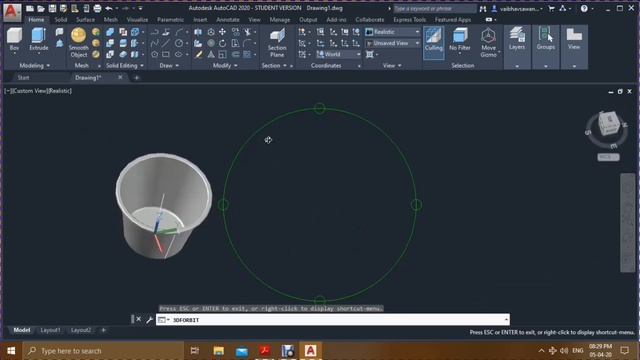
Task: Open the Visualize ribbon tab
Action: 137,20
